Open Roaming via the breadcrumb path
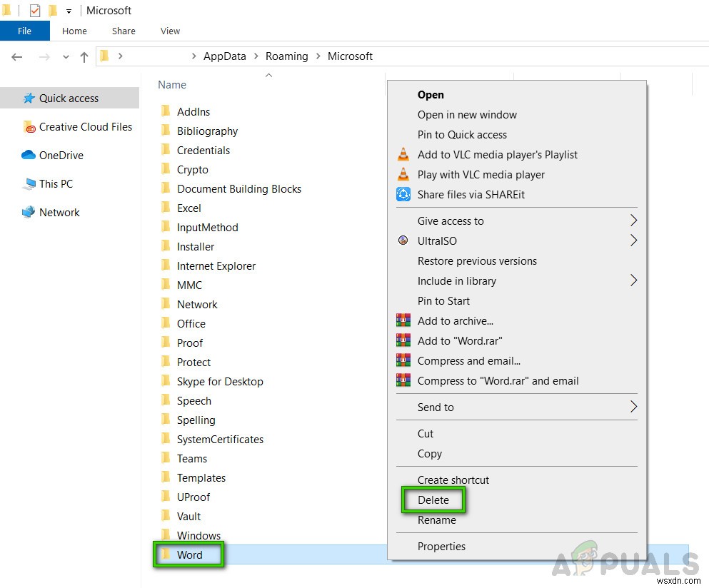 pos(286,56)
